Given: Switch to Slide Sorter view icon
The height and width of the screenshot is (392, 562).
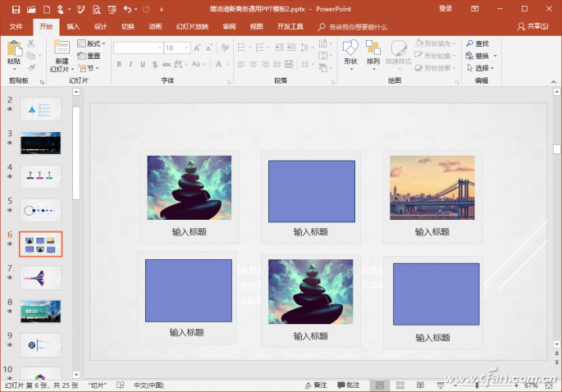Looking at the screenshot, I should click(x=400, y=385).
